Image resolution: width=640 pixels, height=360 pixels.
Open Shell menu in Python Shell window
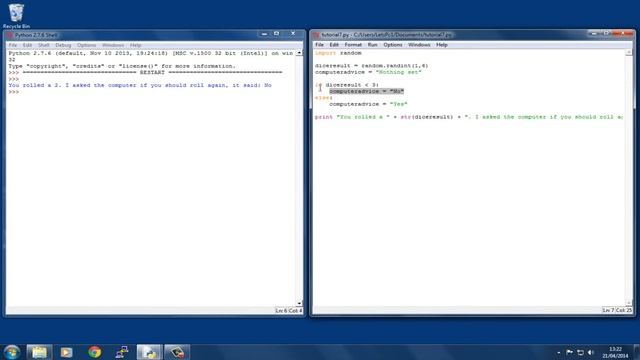coord(43,45)
